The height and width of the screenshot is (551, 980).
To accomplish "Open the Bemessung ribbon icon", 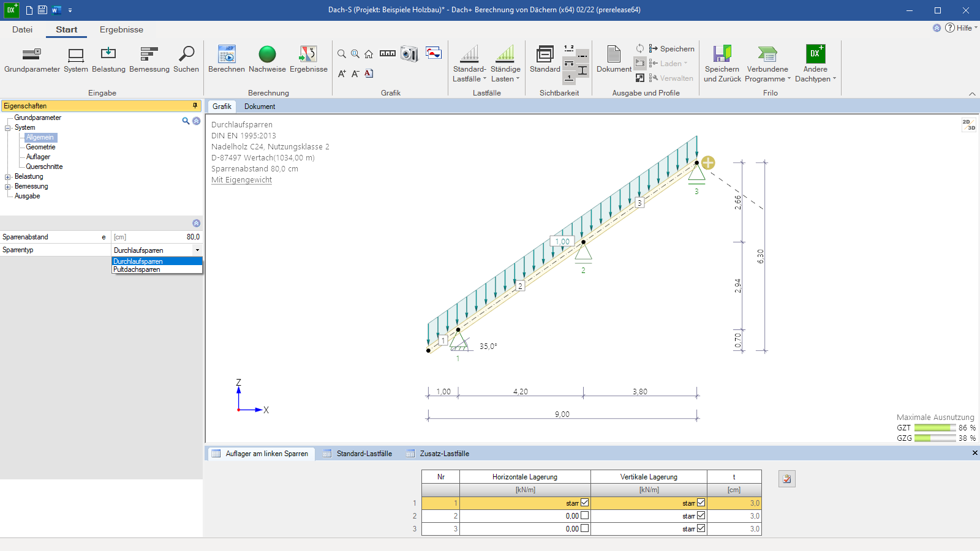I will coord(149,54).
